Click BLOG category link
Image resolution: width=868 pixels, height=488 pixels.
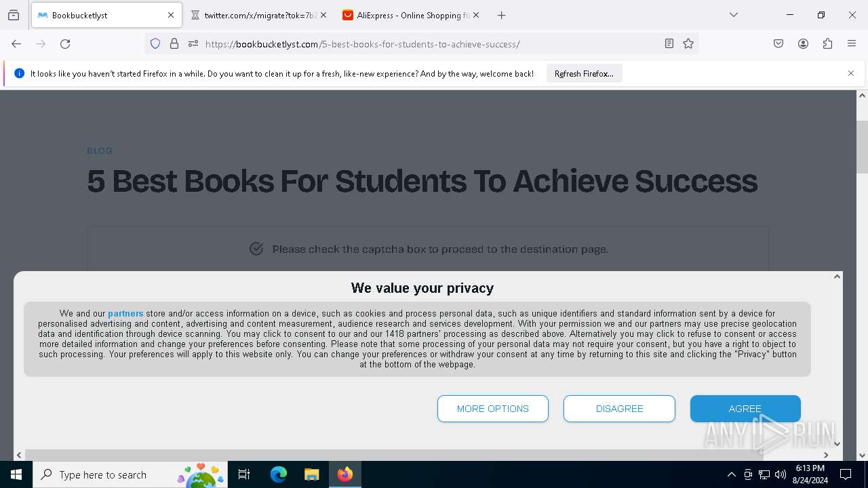point(100,150)
